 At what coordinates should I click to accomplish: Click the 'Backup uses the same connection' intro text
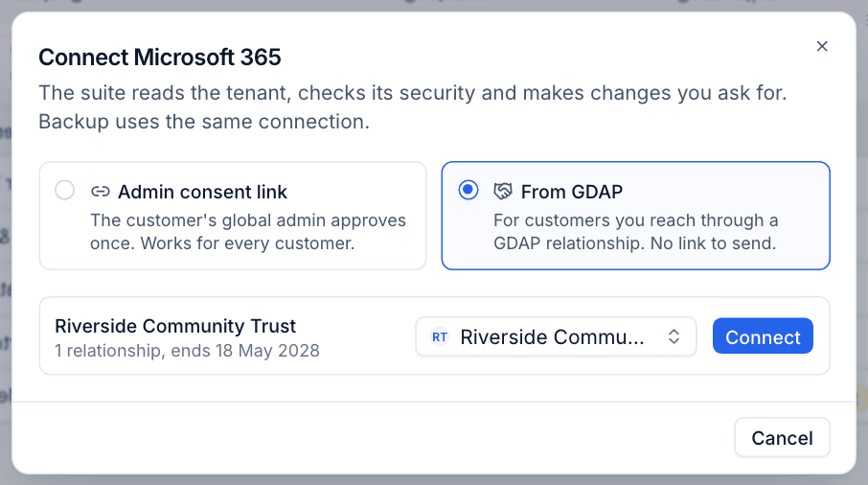204,122
